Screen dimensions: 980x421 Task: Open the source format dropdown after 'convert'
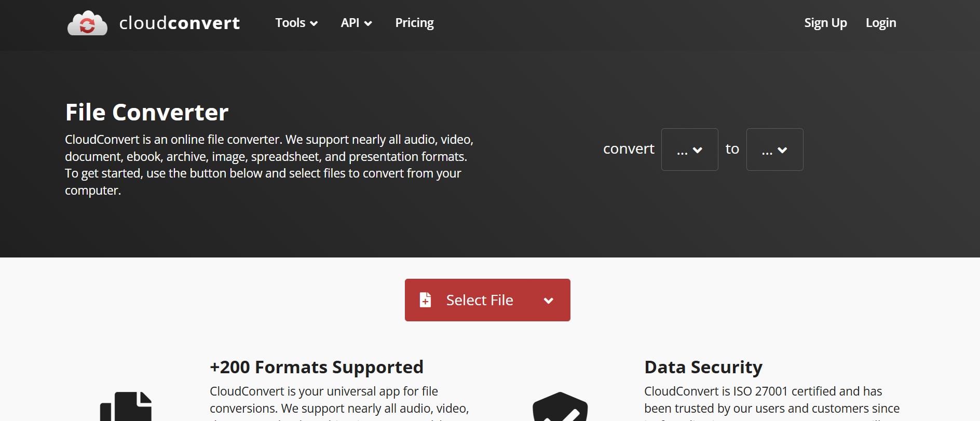(x=689, y=150)
